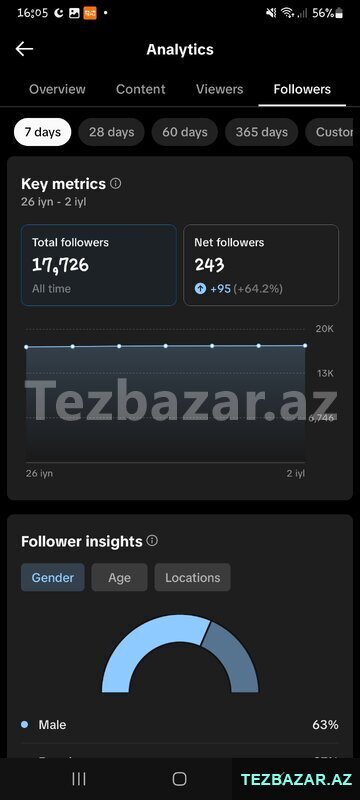Select the Total followers card
The width and height of the screenshot is (360, 800).
99,265
